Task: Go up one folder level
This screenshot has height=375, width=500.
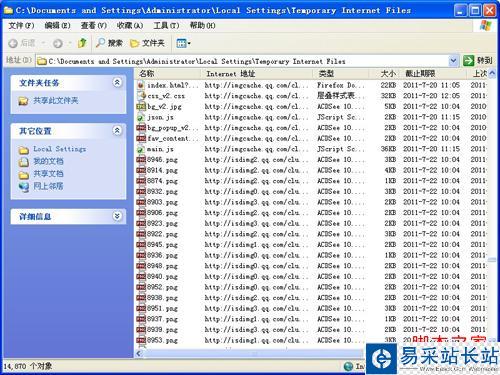Action: tap(82, 43)
